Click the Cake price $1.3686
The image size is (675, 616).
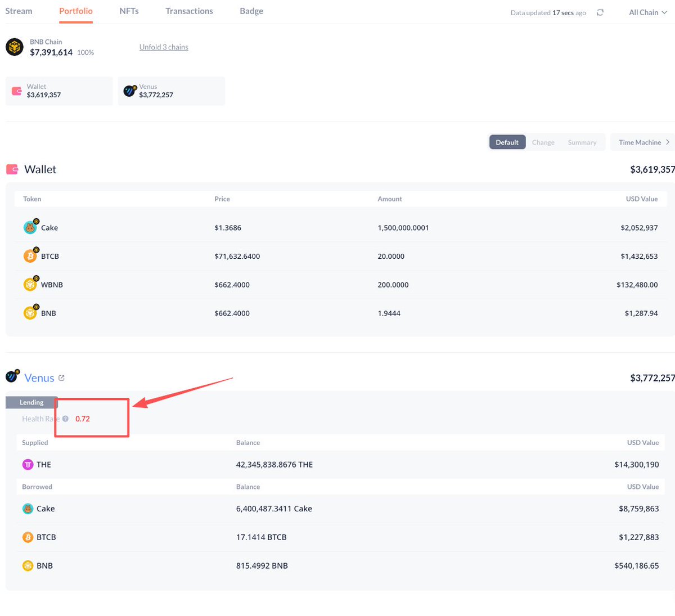pos(228,228)
